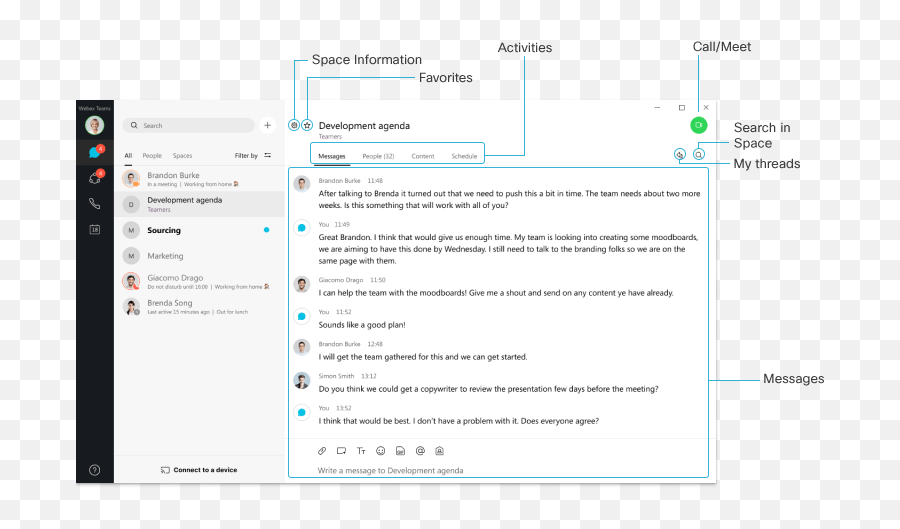Viewport: 900px width, 529px height.
Task: Open the Development agenda space in list
Action: pyautogui.click(x=200, y=204)
